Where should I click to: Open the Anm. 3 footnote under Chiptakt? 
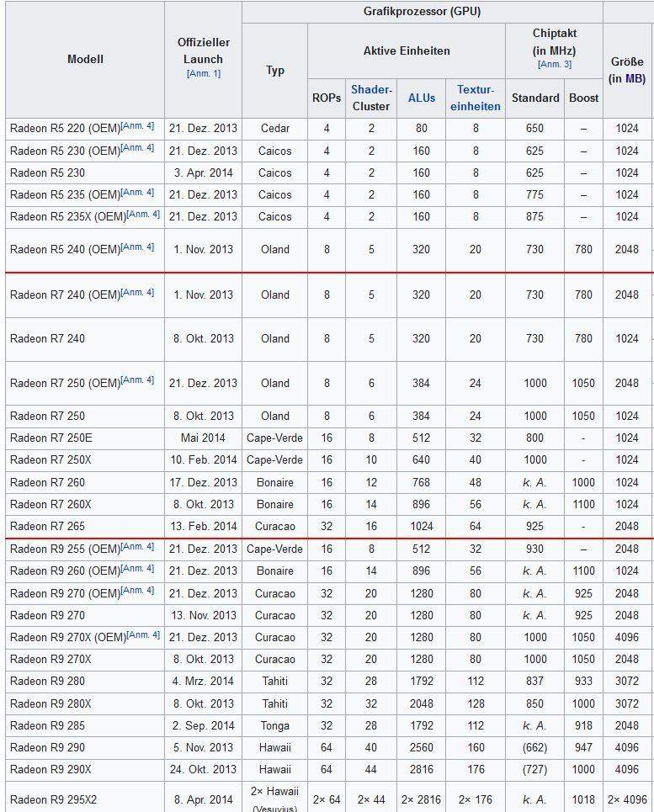click(x=554, y=65)
